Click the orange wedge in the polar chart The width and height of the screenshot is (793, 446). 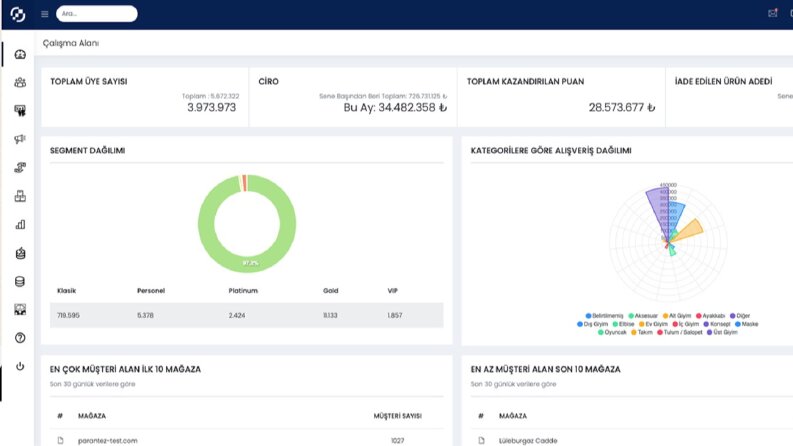690,230
